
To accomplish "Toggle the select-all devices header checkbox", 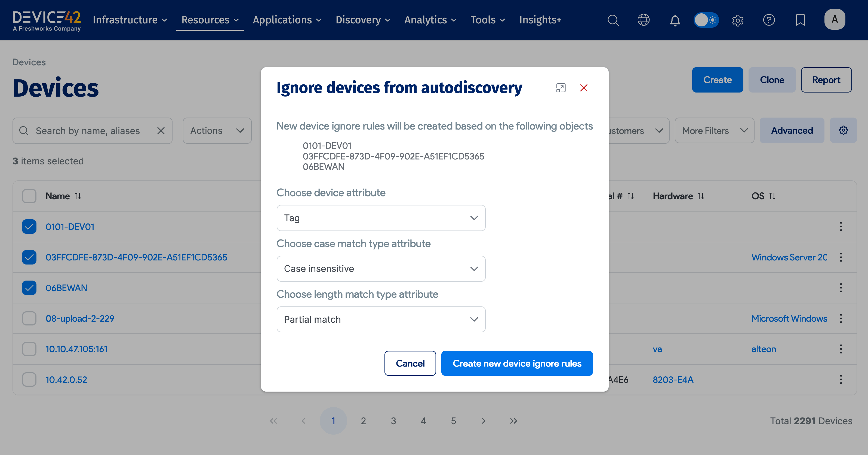I will [x=29, y=196].
